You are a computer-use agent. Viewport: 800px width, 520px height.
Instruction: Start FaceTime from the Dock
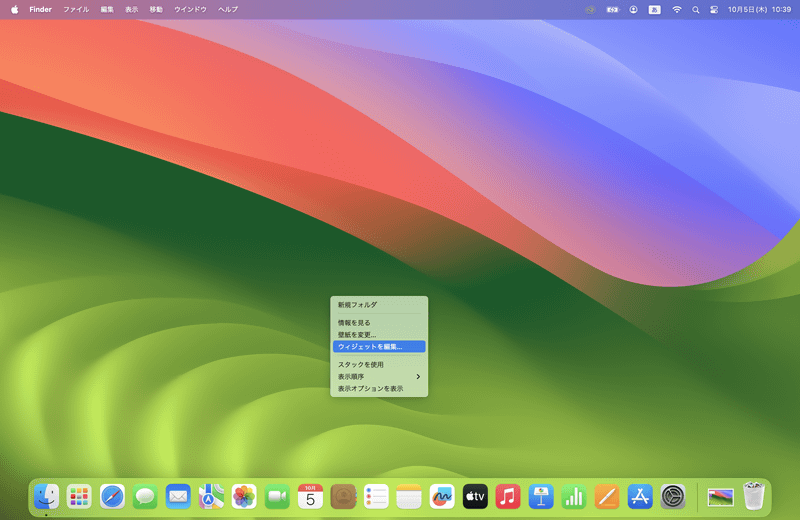[x=277, y=497]
